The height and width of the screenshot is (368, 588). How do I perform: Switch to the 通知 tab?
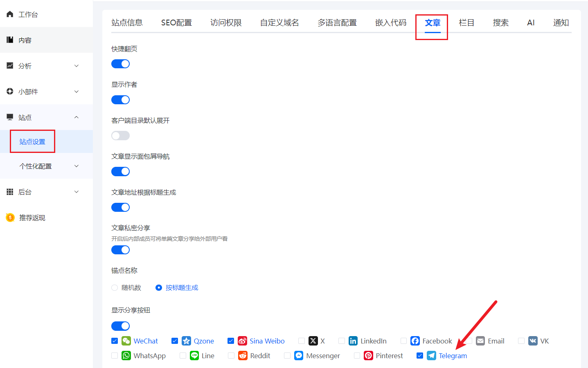point(561,22)
